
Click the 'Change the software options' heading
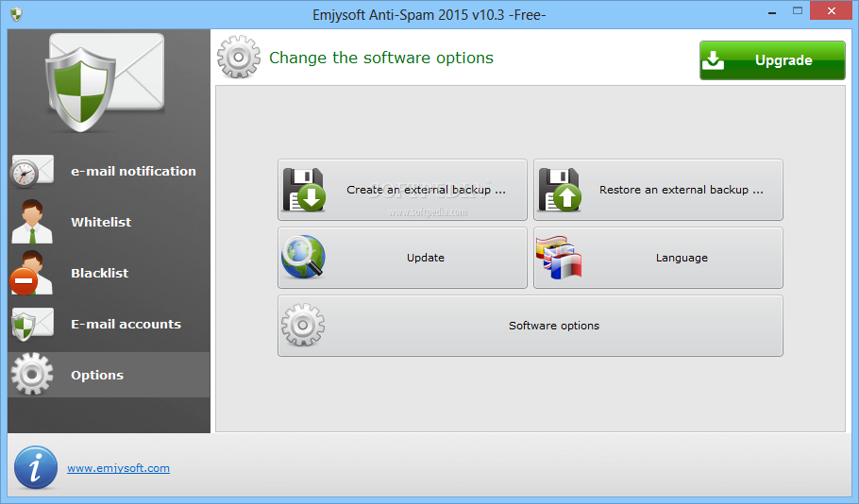[x=381, y=58]
